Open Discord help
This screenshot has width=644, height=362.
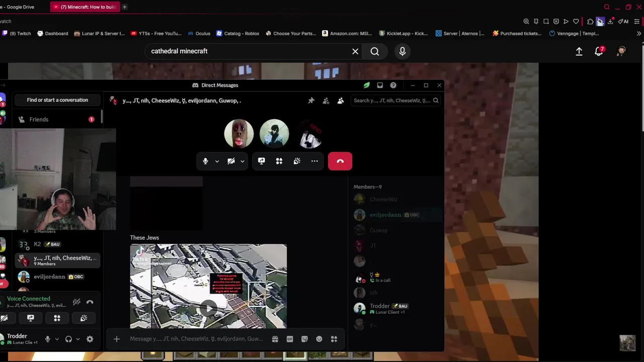393,85
